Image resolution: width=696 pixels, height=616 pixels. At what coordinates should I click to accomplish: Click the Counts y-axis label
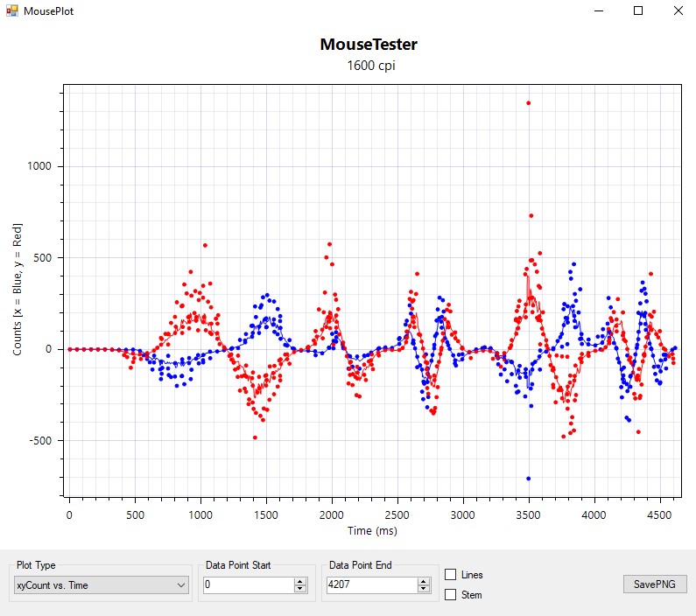coord(18,289)
